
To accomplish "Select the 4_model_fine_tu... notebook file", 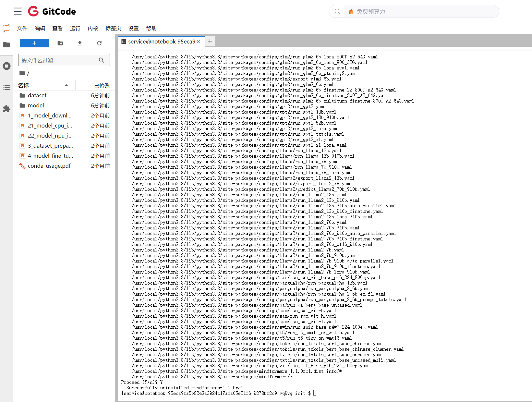I will tap(64, 156).
